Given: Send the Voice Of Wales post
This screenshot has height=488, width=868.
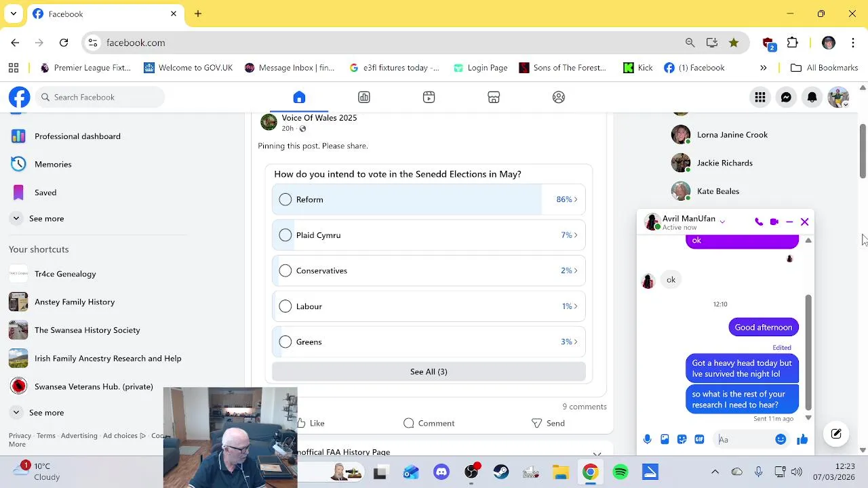Looking at the screenshot, I should [x=548, y=423].
